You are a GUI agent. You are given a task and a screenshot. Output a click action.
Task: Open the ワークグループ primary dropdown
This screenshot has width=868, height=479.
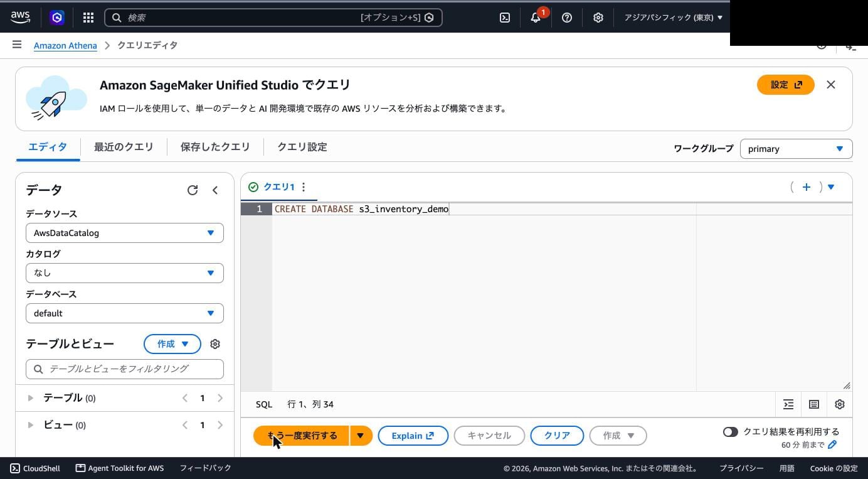tap(797, 149)
